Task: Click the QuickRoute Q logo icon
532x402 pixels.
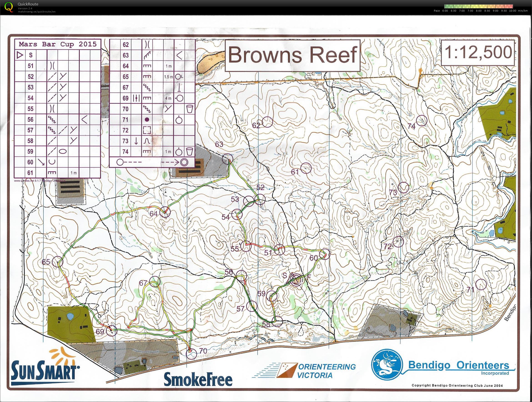Action: coord(9,7)
